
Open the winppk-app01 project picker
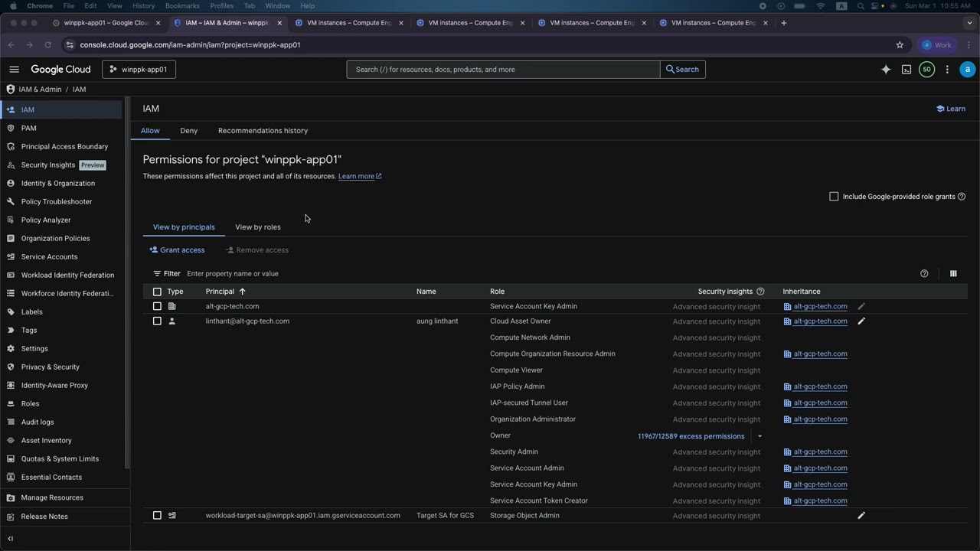[139, 69]
